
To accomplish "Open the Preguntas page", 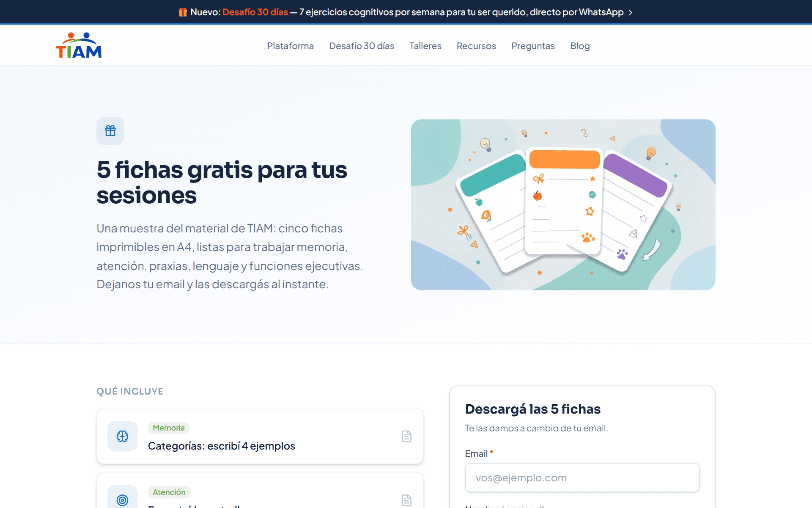I will 533,46.
